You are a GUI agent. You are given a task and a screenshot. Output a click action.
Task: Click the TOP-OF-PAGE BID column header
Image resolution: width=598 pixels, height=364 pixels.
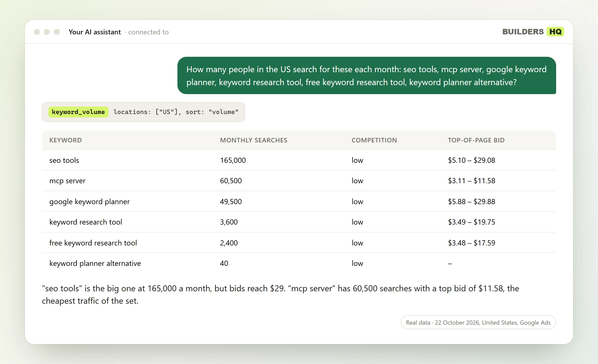(476, 140)
